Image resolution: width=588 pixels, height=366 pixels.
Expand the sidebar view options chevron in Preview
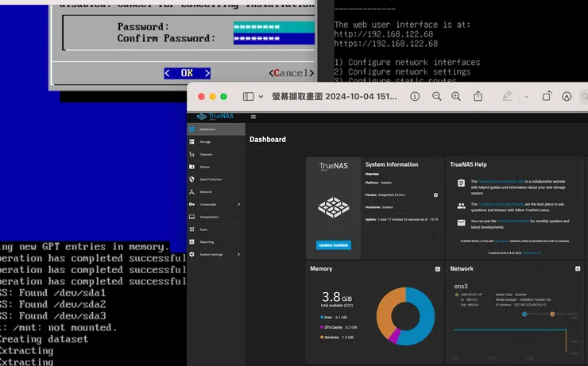[261, 97]
